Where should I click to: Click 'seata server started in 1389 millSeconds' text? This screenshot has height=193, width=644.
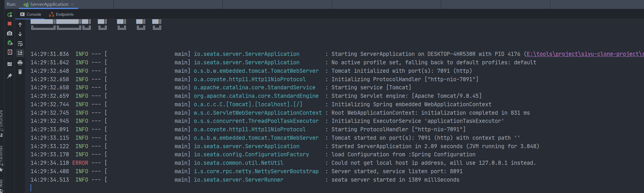395,180
